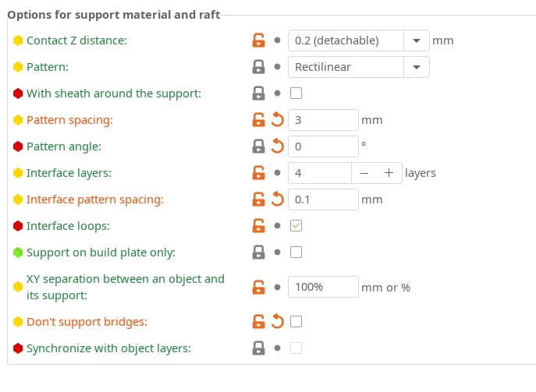Click the Pattern spacing label
Viewport: 536px width, 392px height.
(x=69, y=120)
